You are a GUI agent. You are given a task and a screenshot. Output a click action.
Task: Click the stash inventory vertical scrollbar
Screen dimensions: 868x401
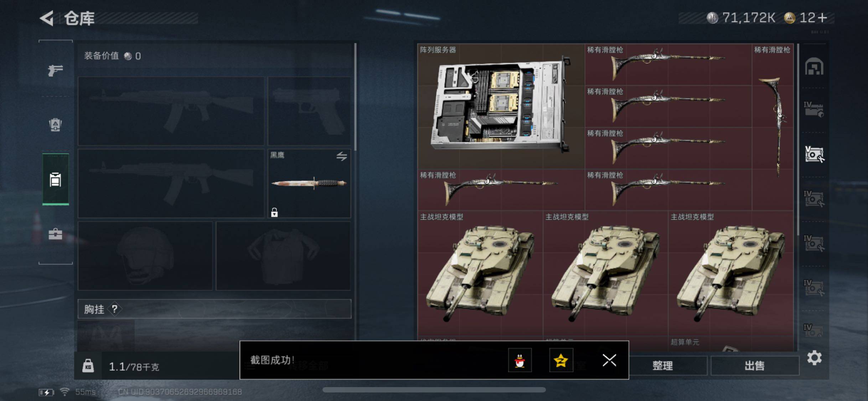pos(798,139)
